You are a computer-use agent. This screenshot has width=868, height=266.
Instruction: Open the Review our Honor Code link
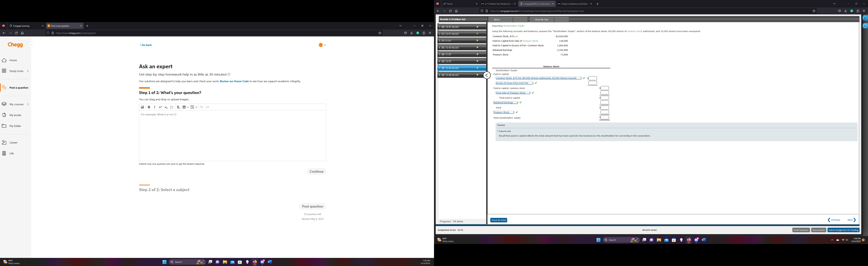click(x=234, y=81)
